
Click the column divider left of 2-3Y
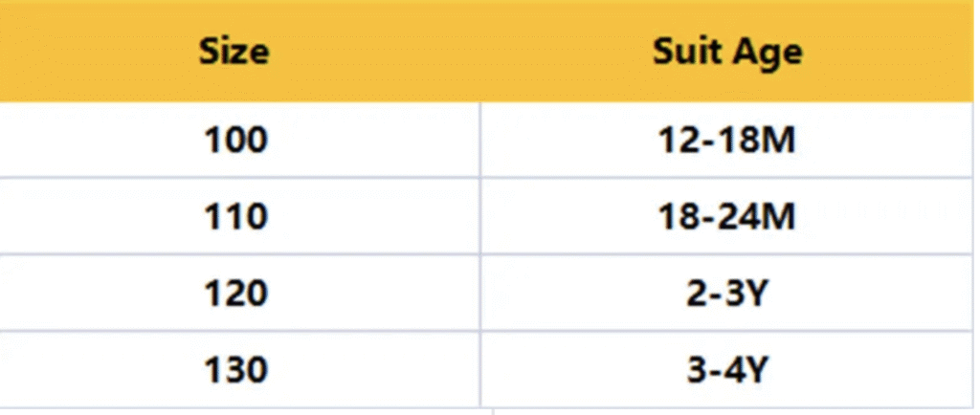point(480,294)
